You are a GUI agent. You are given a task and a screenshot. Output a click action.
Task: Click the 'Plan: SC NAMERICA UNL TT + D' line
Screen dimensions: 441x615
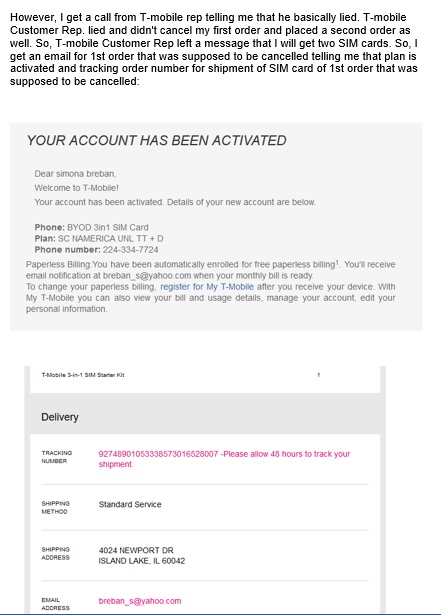[99, 238]
